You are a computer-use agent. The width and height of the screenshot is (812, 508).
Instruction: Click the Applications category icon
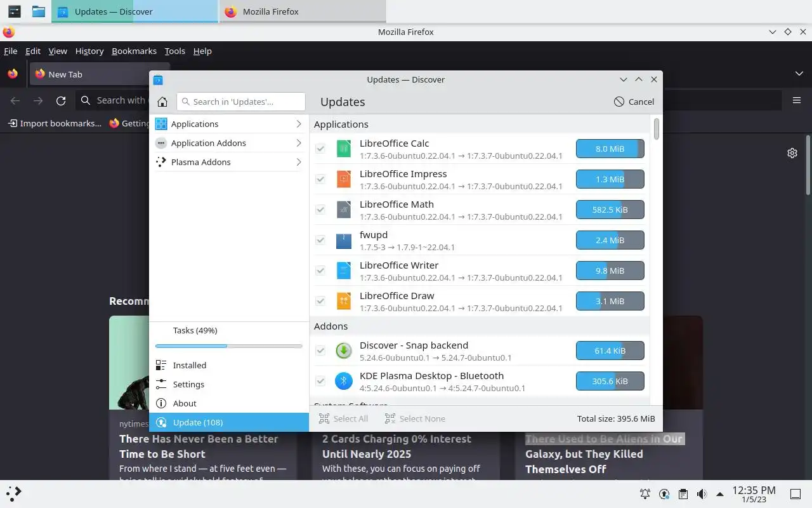tap(161, 124)
